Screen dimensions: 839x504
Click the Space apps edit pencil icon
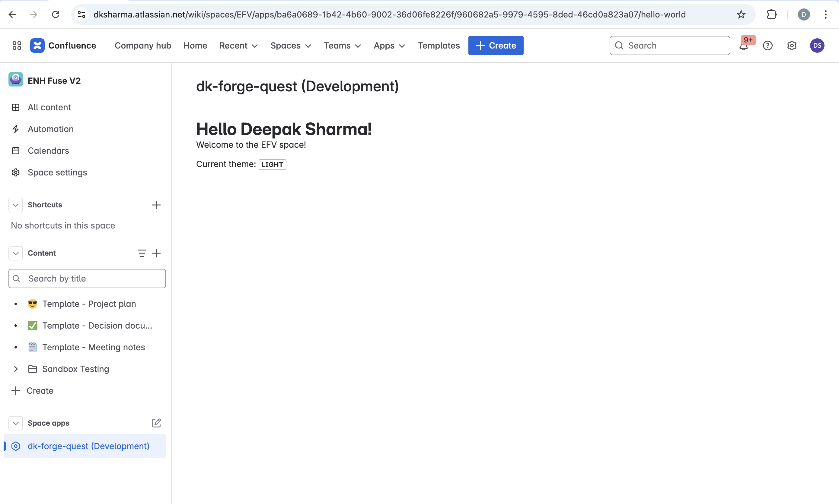coord(156,423)
